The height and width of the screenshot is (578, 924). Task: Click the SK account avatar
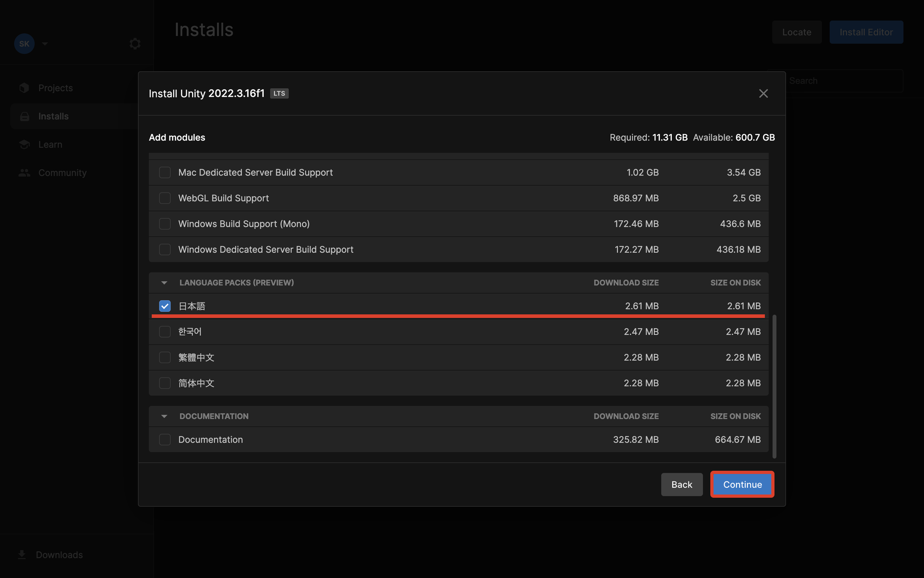pyautogui.click(x=24, y=43)
